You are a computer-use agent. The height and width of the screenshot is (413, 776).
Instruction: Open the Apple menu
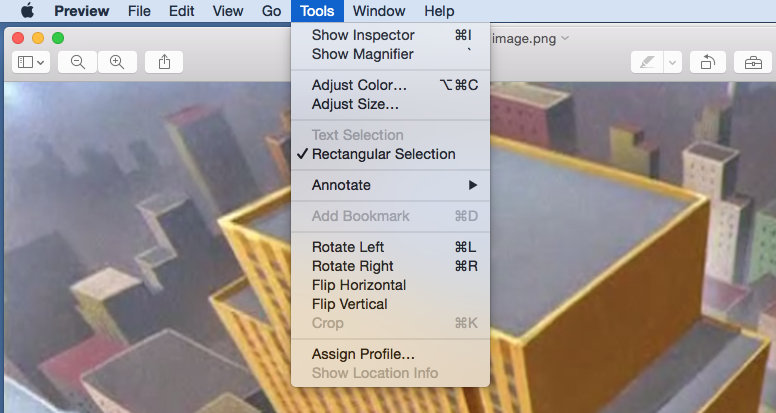[27, 11]
